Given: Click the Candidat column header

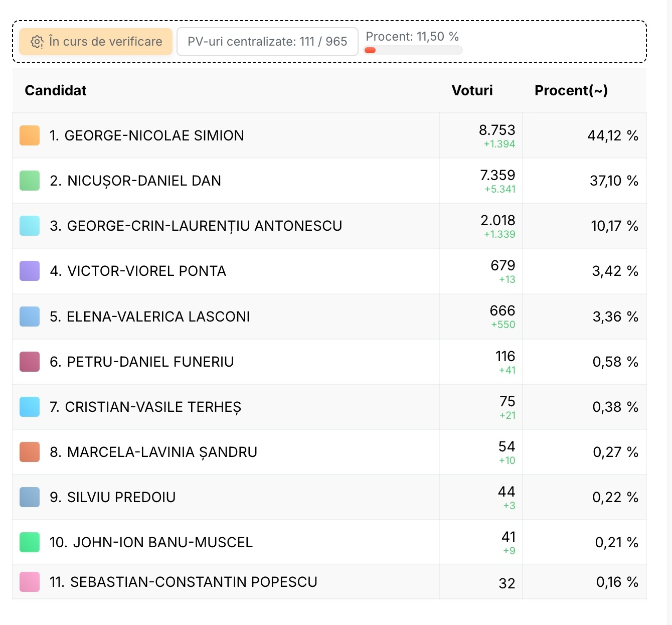Looking at the screenshot, I should click(56, 90).
